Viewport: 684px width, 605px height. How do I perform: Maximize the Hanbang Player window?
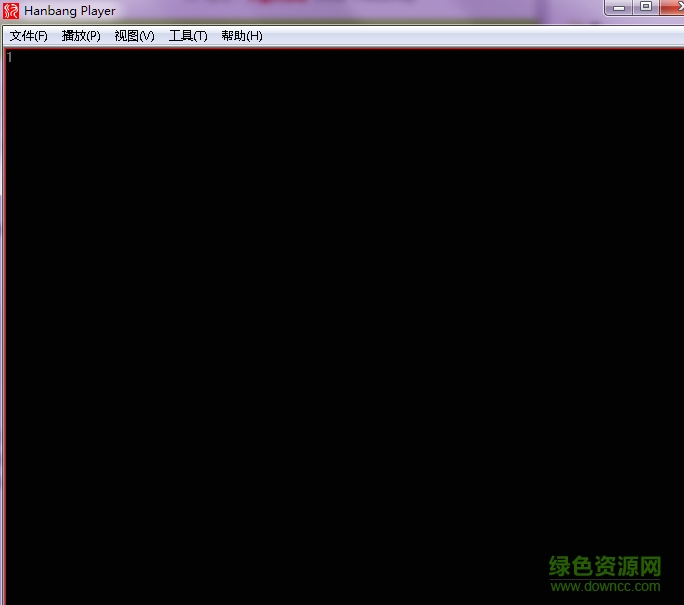[x=646, y=7]
